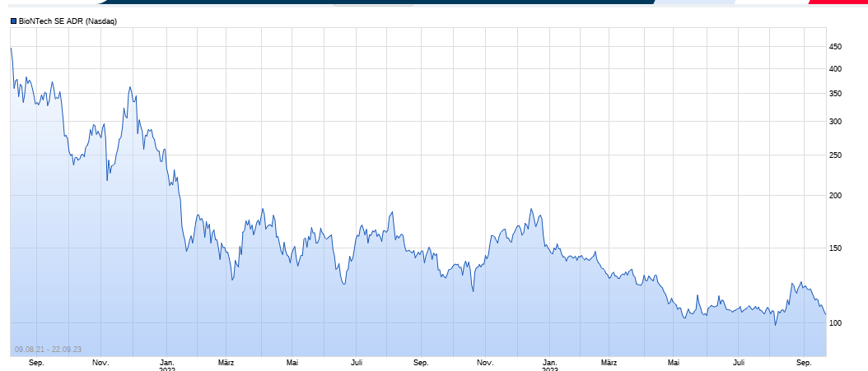Image resolution: width=868 pixels, height=371 pixels.
Task: Click the 300 price axis label
Action: pos(835,122)
